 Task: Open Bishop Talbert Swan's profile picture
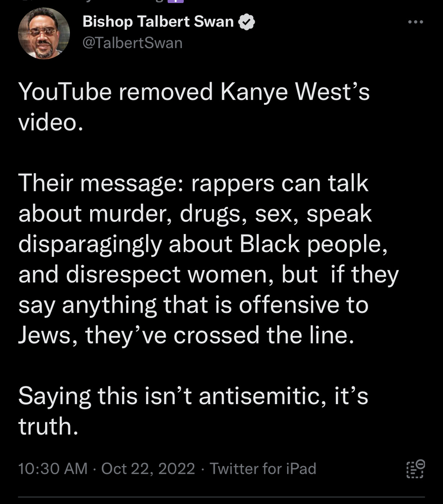(44, 33)
